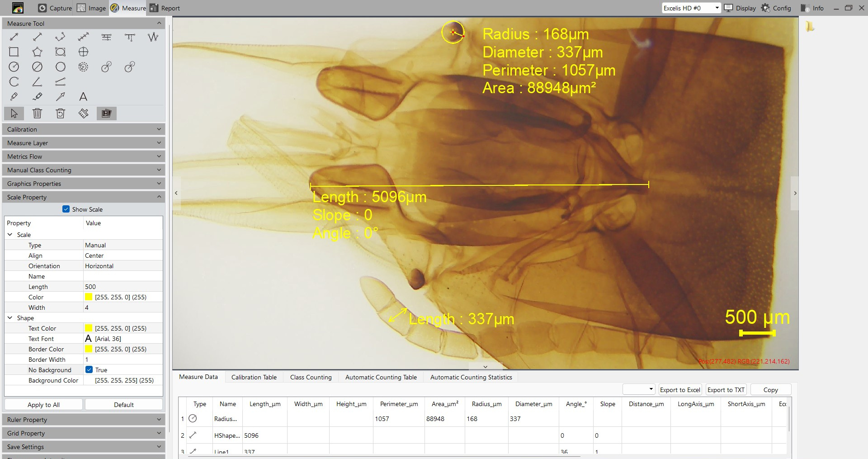Select the three-point circle tool

click(x=60, y=67)
